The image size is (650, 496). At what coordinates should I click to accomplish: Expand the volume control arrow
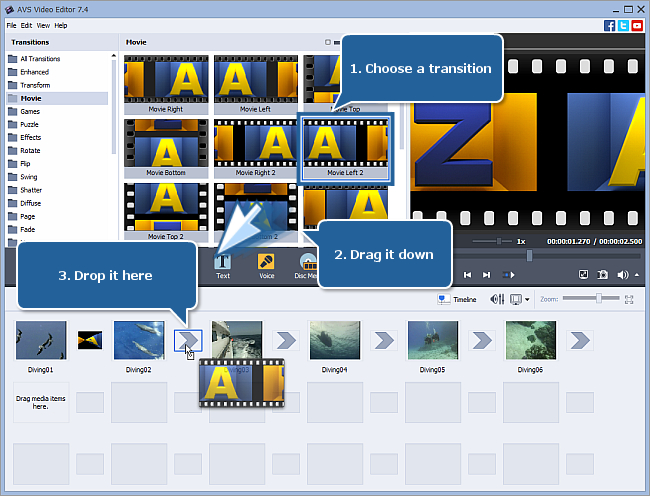(637, 275)
